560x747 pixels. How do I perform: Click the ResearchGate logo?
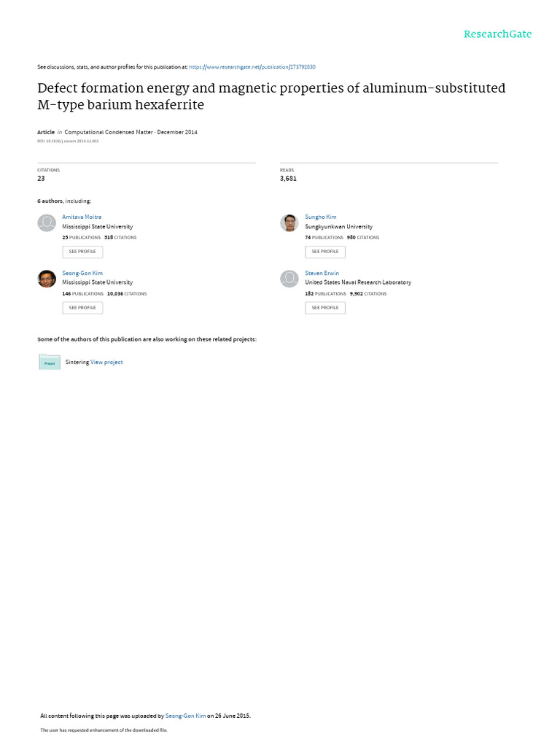pyautogui.click(x=497, y=34)
